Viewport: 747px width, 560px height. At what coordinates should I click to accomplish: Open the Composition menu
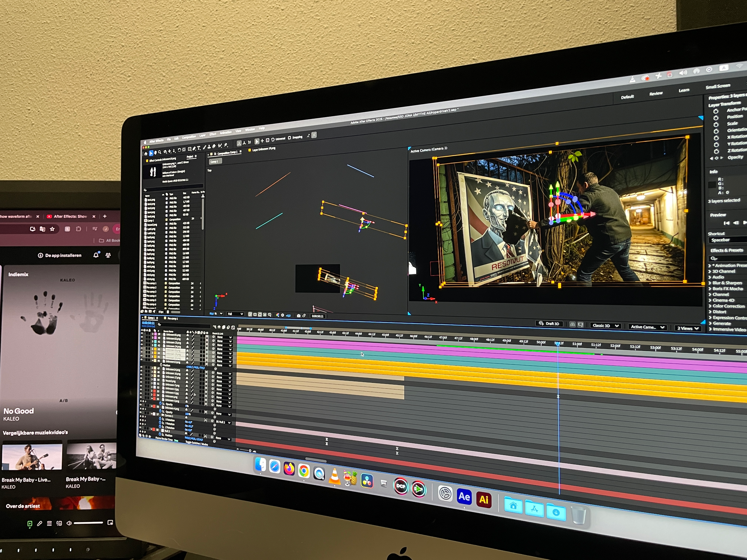[x=189, y=137]
